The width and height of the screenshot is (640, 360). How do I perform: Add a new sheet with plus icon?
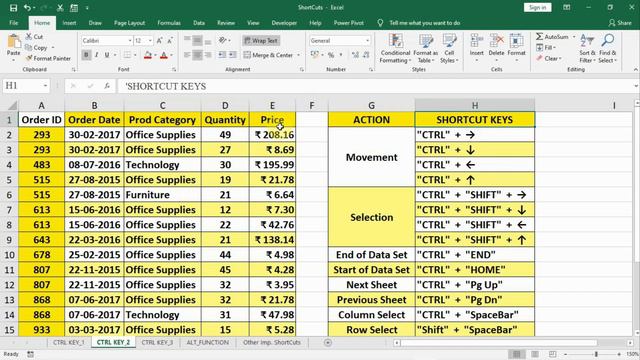click(328, 343)
